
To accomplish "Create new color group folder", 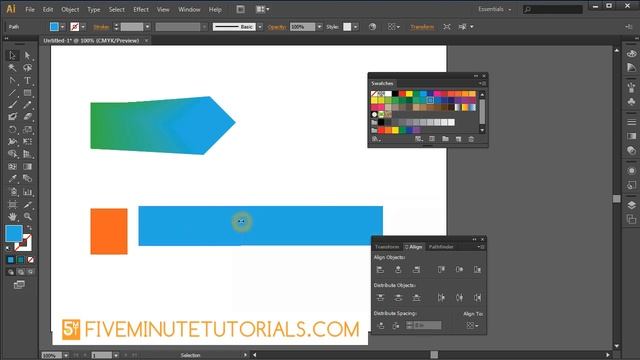I will click(x=445, y=139).
